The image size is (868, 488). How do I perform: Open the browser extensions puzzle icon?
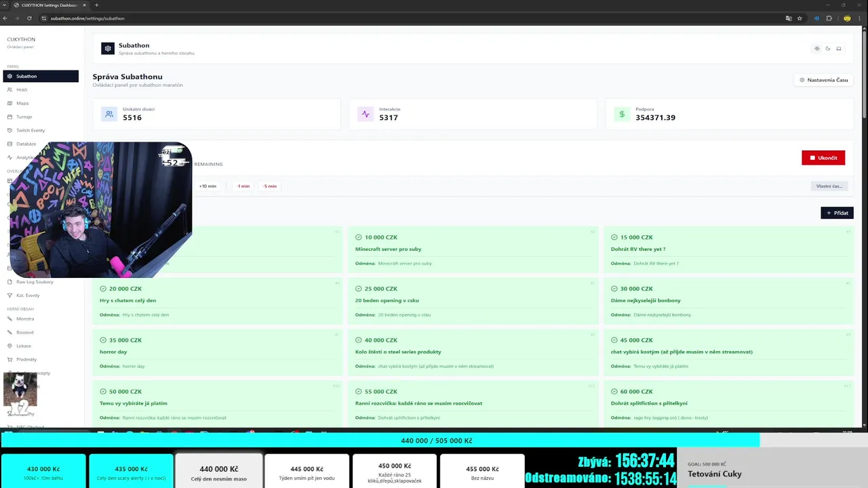pos(829,18)
